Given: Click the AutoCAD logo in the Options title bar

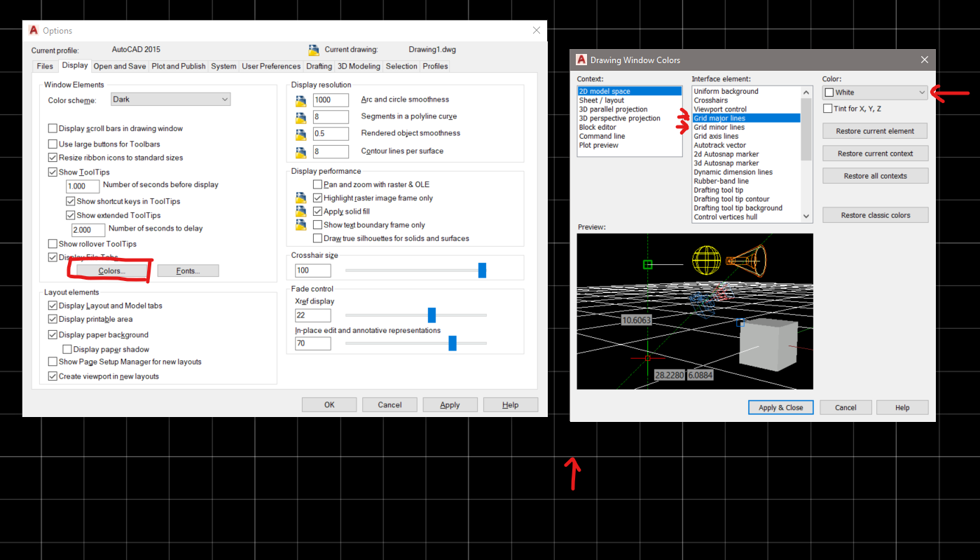Looking at the screenshot, I should (x=33, y=30).
